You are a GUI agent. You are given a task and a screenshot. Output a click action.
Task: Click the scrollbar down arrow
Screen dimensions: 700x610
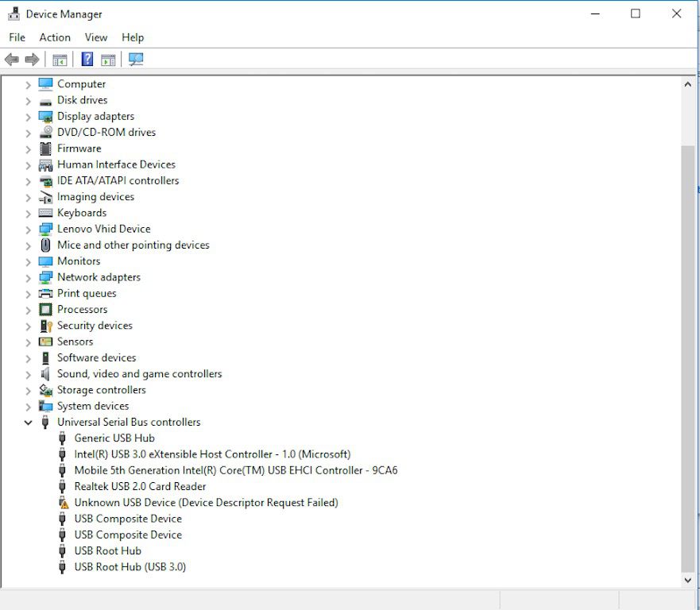687,580
